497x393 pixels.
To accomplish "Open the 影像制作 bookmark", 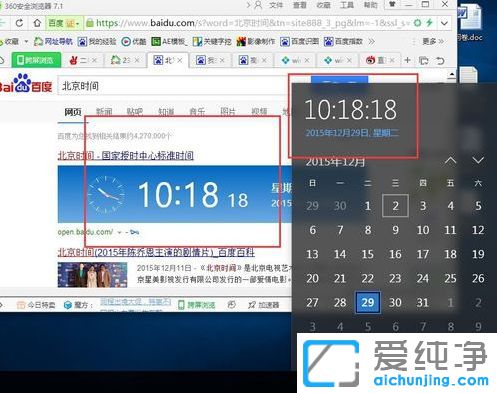I will 256,41.
